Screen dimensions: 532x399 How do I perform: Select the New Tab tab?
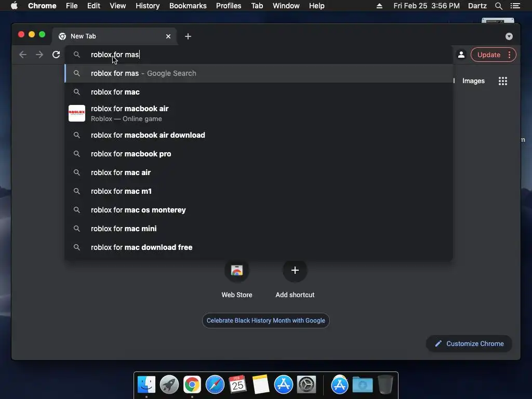click(x=114, y=36)
